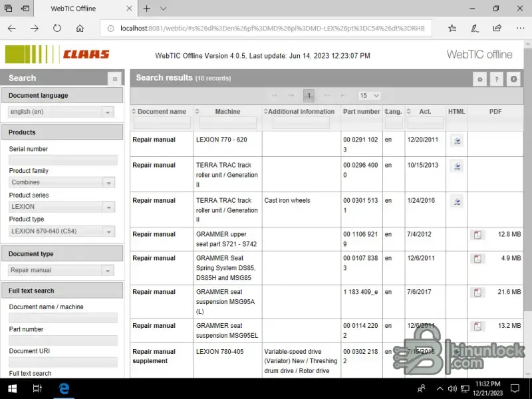Image resolution: width=532 pixels, height=399 pixels.
Task: Open HTML icon for LEXION 770 - 620 manual
Action: click(x=457, y=140)
